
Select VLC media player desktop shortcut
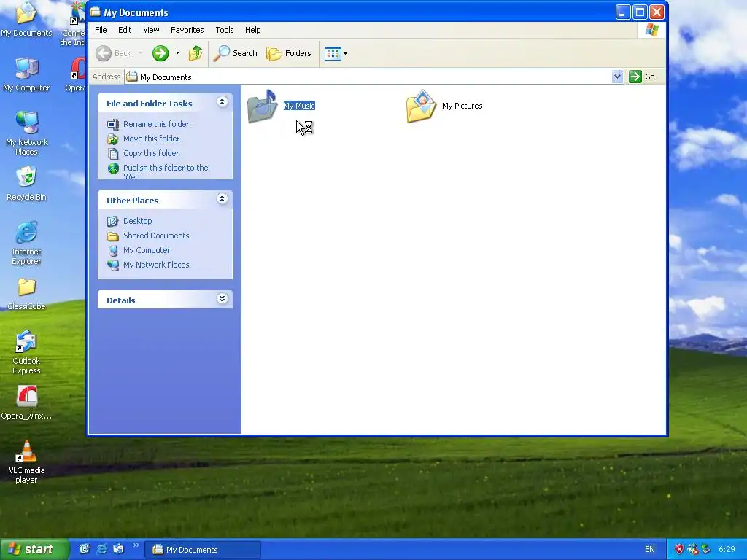26,462
